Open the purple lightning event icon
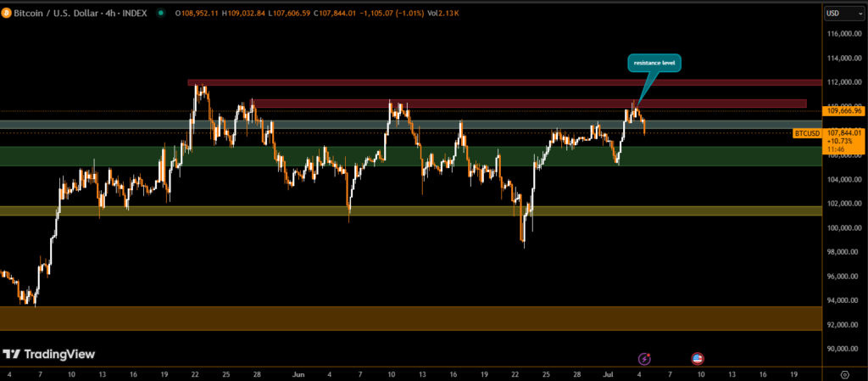868x381 pixels. coord(644,359)
